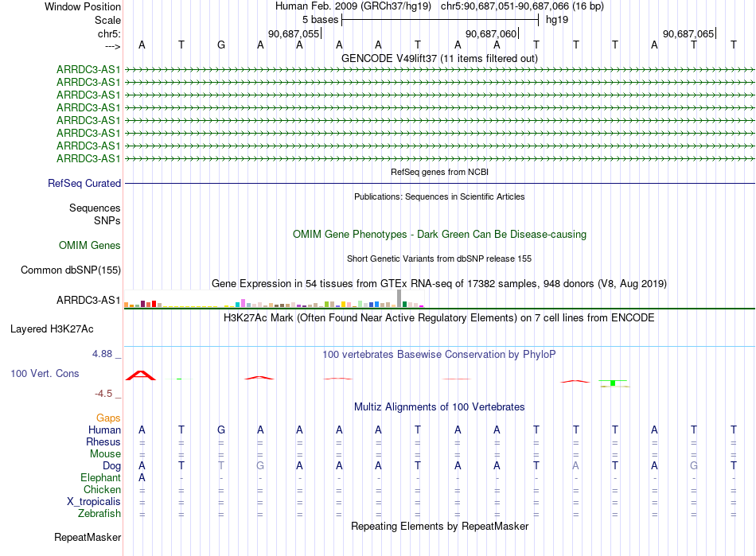756x556 pixels.
Task: Click ARRDC3-AS1 label beside the GTEx expression bars
Action: coord(88,300)
